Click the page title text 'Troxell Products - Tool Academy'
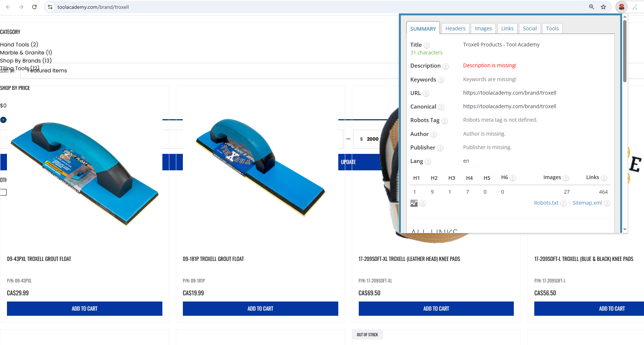Viewport: 644px width, 345px height. pyautogui.click(x=501, y=45)
